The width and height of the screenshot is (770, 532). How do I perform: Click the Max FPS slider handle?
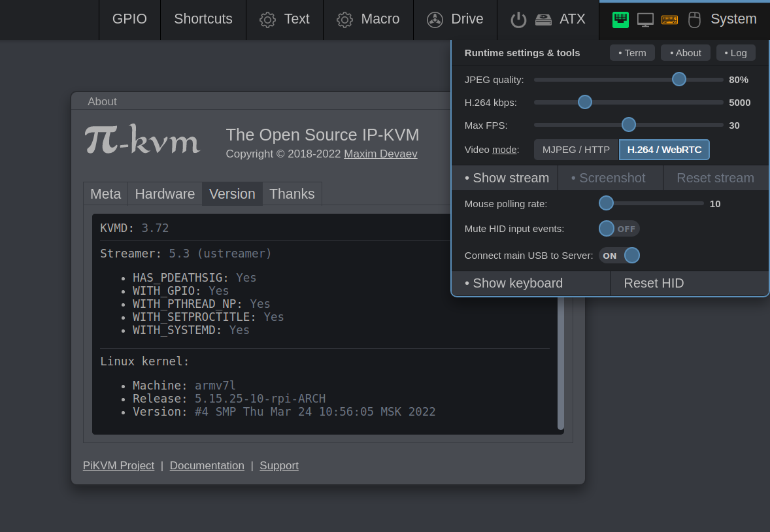pos(629,125)
